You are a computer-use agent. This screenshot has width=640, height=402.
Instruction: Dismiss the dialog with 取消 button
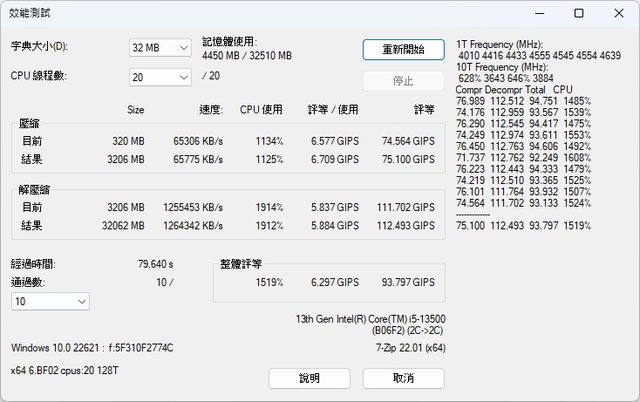click(403, 379)
